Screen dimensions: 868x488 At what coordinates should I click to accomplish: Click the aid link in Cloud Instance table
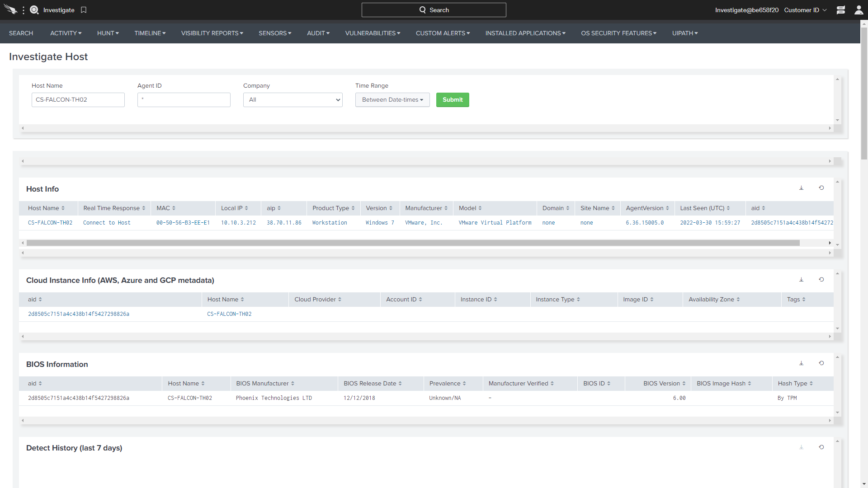(x=79, y=314)
